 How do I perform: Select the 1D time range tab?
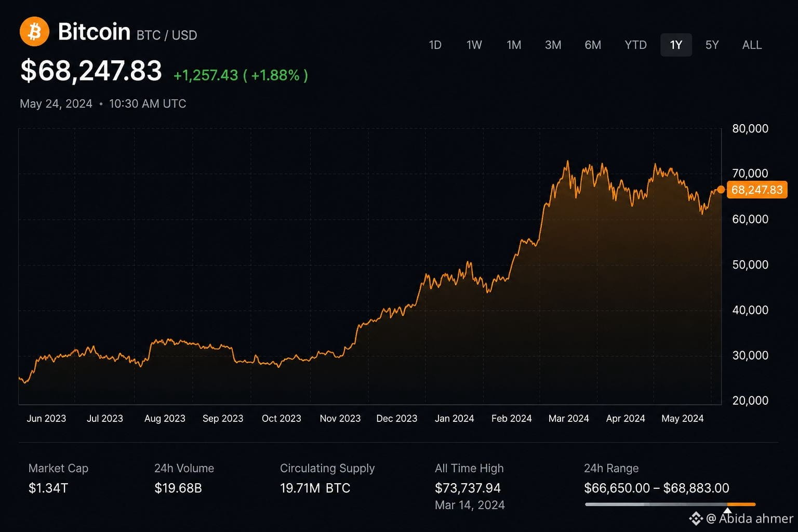point(435,45)
